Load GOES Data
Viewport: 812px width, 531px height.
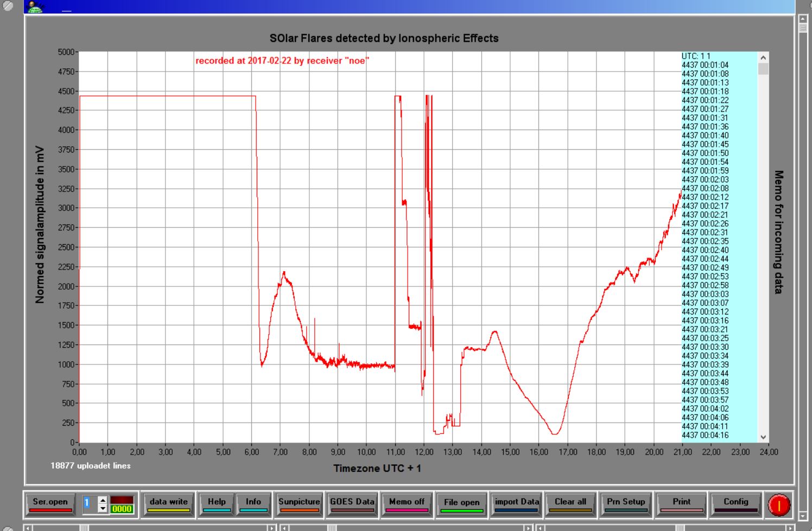click(x=352, y=504)
